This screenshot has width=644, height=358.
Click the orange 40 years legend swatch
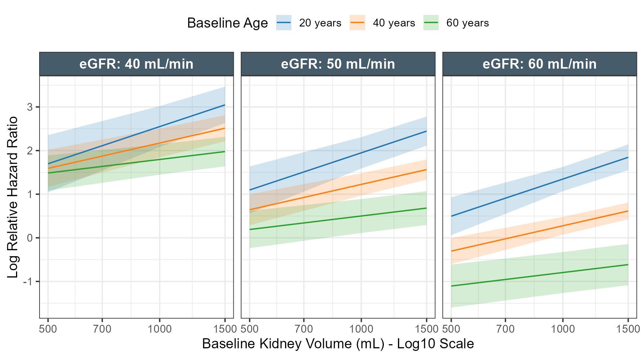coord(357,23)
